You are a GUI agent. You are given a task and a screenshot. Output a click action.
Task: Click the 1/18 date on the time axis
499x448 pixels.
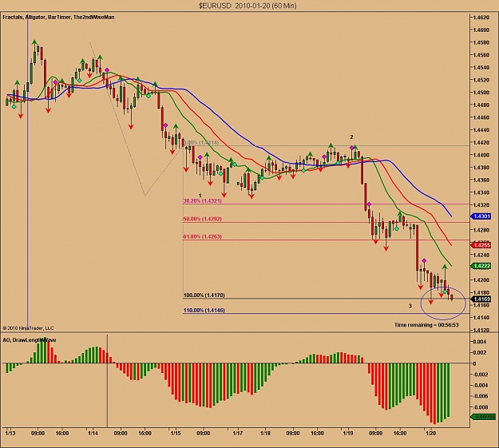click(265, 434)
